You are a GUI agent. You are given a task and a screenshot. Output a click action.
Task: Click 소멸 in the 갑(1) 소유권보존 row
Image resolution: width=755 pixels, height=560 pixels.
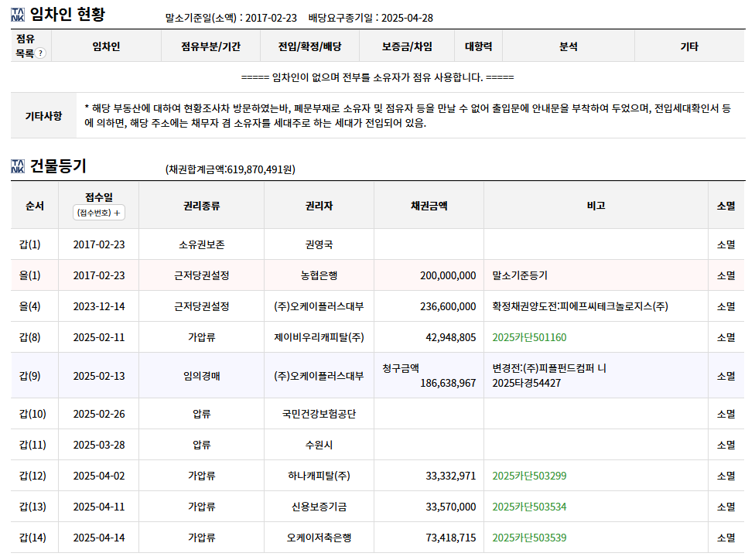726,244
